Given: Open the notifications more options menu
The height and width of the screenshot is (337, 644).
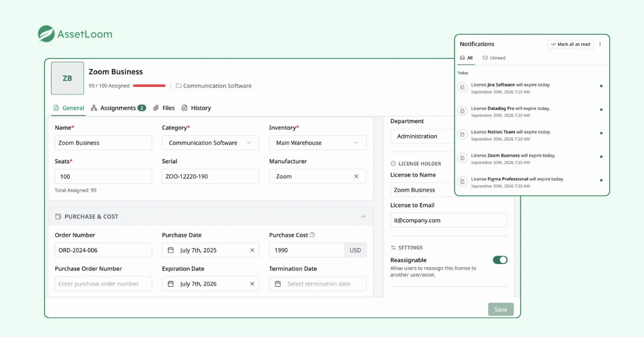Looking at the screenshot, I should point(600,45).
